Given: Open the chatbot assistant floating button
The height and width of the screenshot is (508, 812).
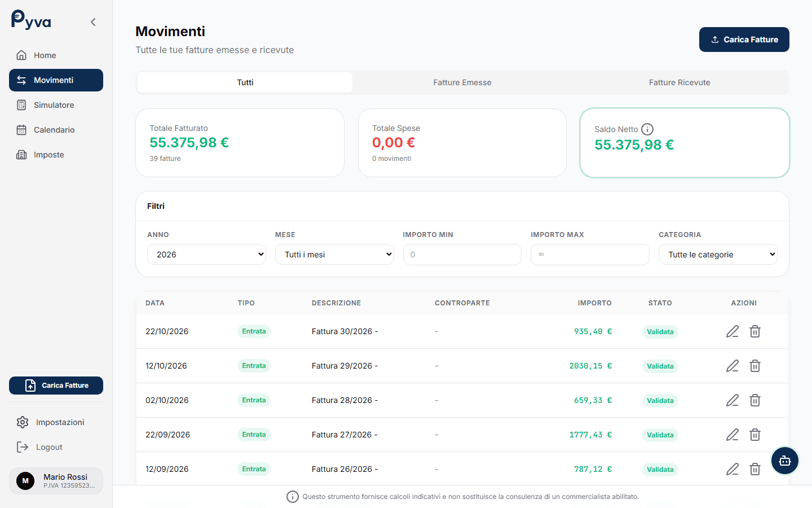Looking at the screenshot, I should (x=784, y=461).
